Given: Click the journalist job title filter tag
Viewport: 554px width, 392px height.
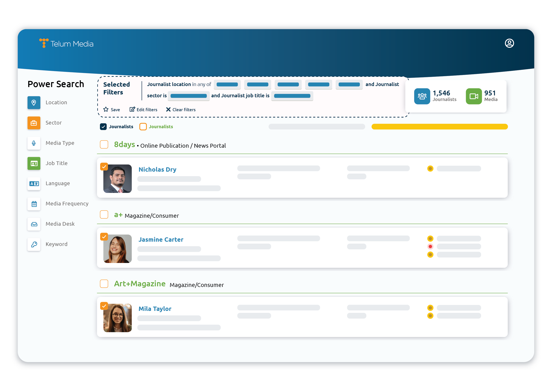Looking at the screenshot, I should click(292, 96).
